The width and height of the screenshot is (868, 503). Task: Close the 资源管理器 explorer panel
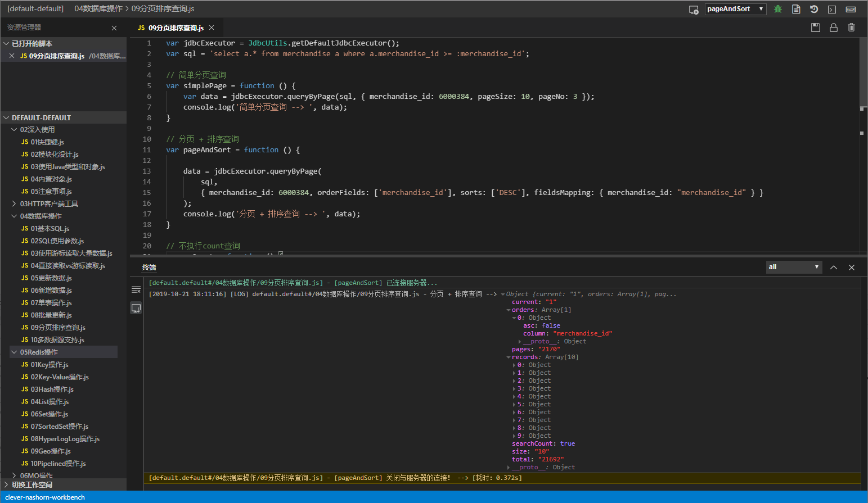[114, 28]
